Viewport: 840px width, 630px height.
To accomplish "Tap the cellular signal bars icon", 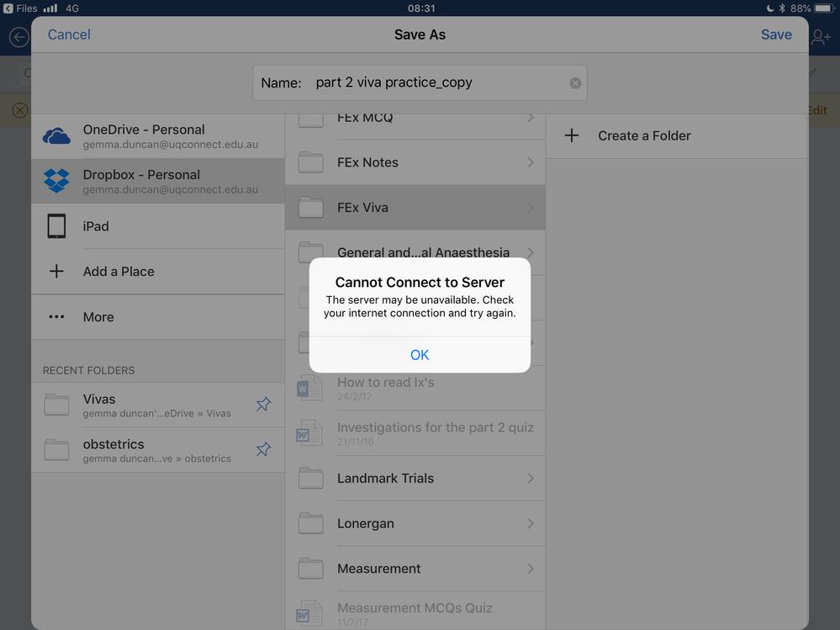I will [x=50, y=8].
